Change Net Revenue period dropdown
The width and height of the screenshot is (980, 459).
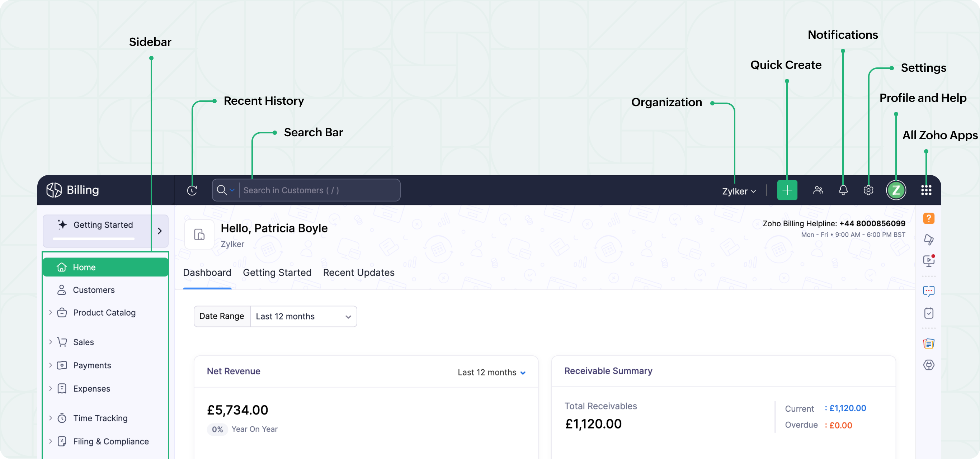coord(491,372)
